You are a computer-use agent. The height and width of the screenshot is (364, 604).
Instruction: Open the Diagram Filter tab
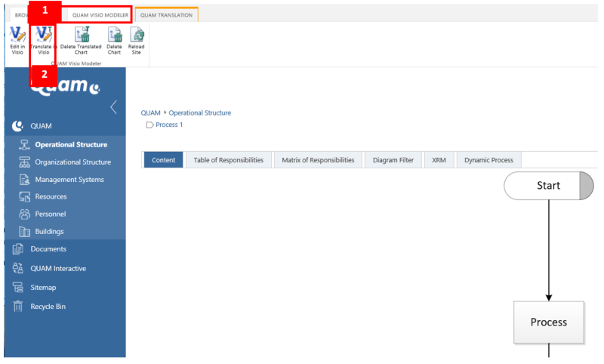tap(393, 160)
